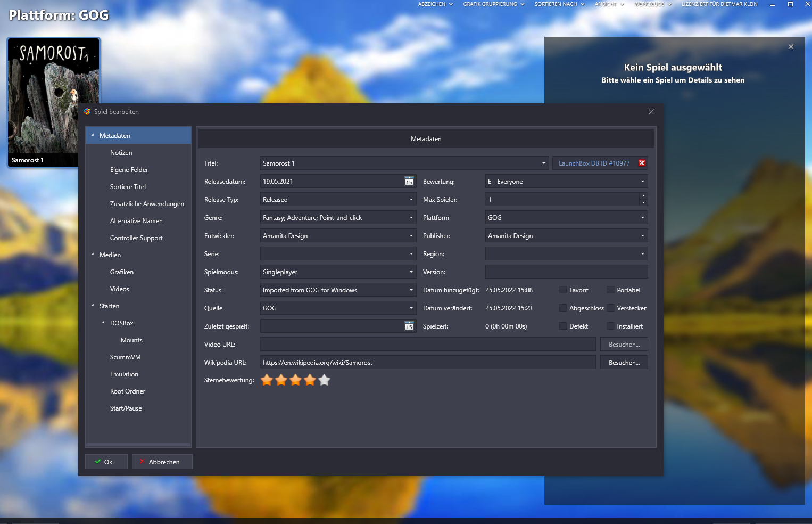Open the Genre dropdown
Image resolution: width=812 pixels, height=524 pixels.
point(411,218)
